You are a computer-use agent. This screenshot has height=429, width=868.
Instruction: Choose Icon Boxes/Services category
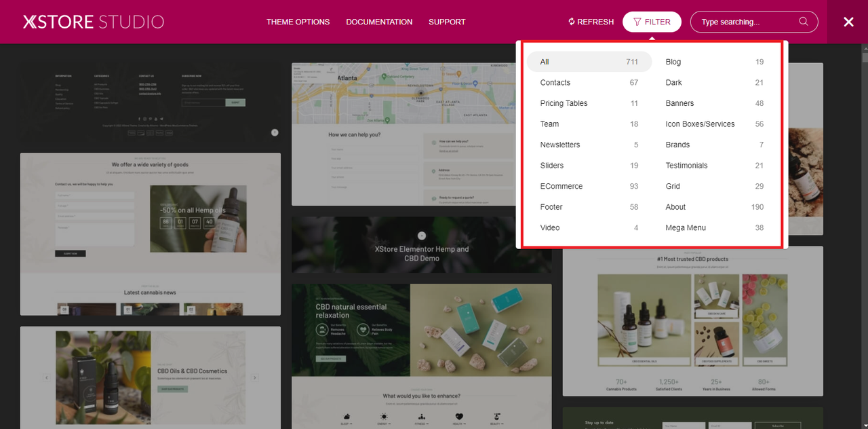point(715,124)
